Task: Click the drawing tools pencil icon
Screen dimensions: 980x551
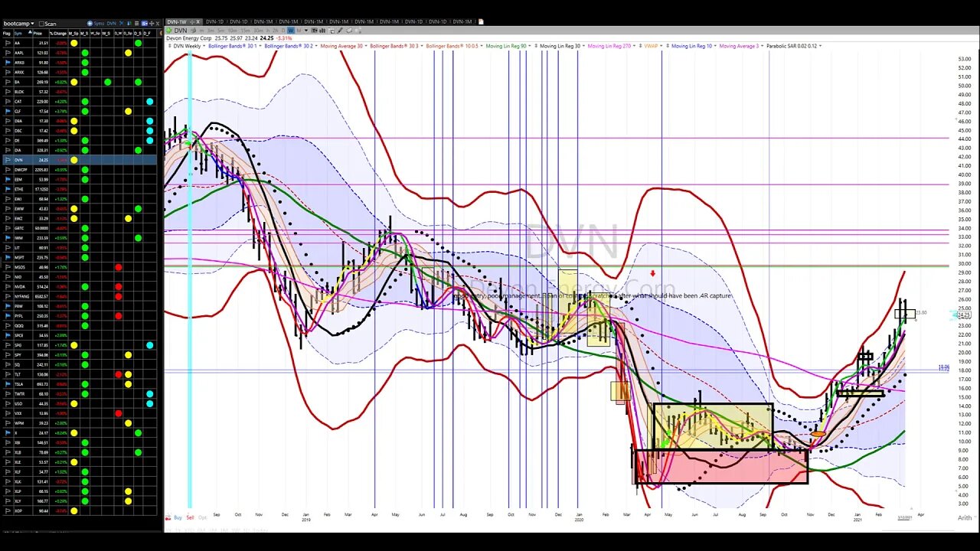Action: coord(340,31)
